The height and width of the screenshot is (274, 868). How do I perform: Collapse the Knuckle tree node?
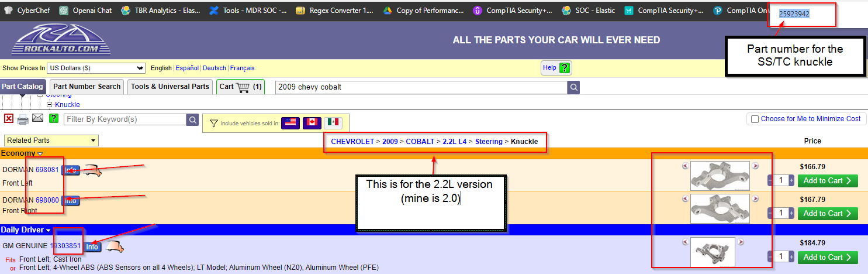tap(50, 105)
